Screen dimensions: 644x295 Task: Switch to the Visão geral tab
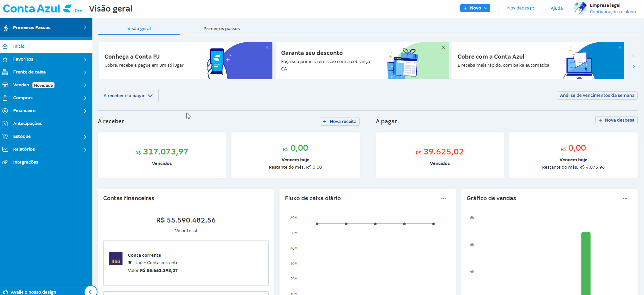[x=139, y=29]
